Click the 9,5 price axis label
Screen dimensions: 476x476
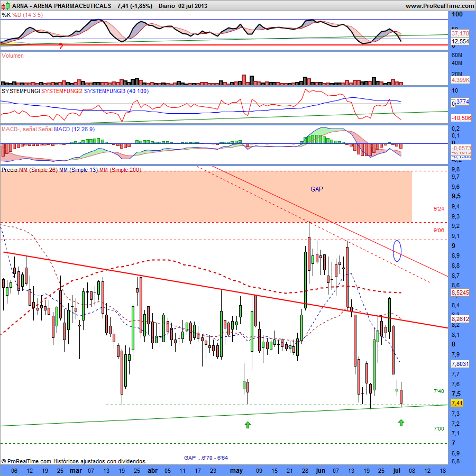pyautogui.click(x=456, y=196)
